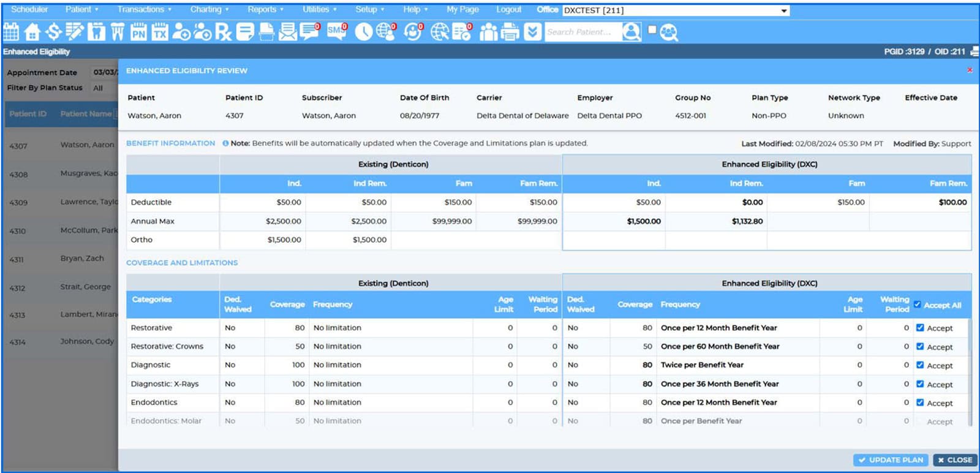Click the printer icon in toolbar

tap(510, 32)
